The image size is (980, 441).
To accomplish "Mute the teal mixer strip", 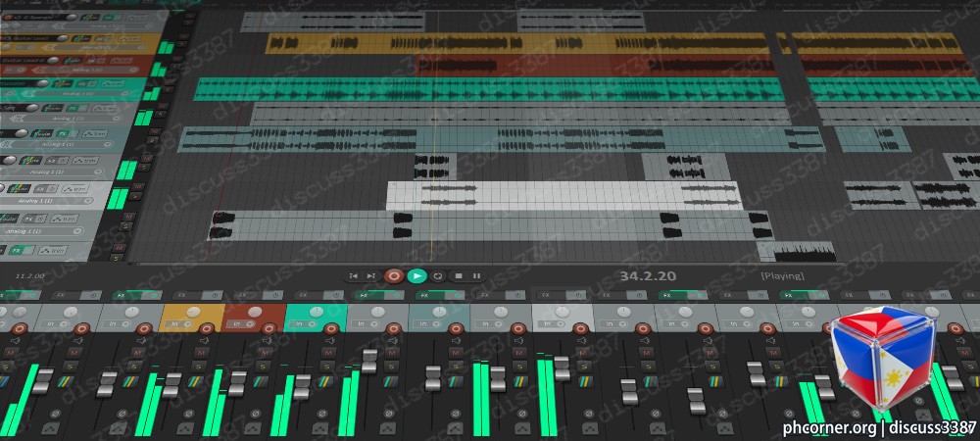I will coord(328,352).
